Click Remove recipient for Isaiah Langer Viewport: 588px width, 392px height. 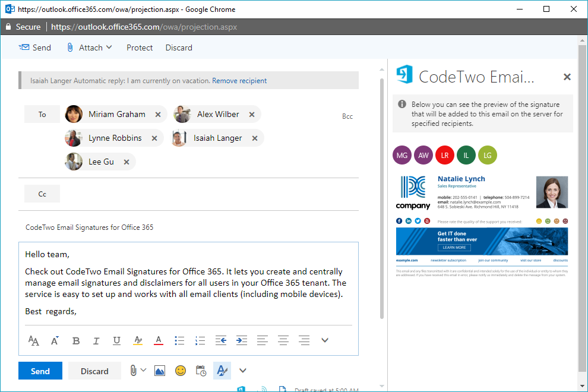pos(239,80)
